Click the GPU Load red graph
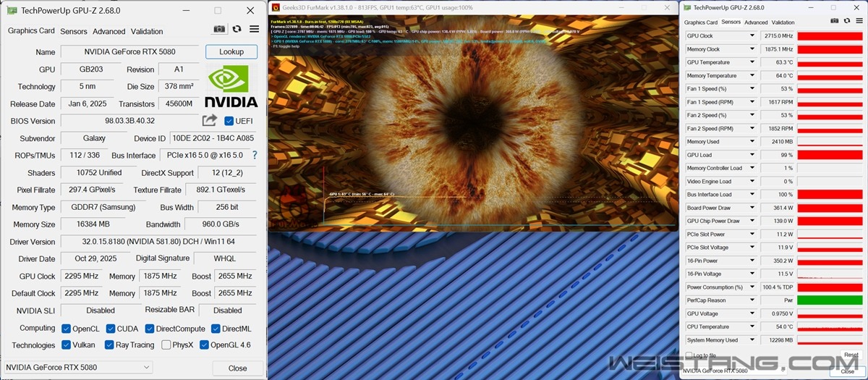Image resolution: width=868 pixels, height=380 pixels. coord(830,155)
